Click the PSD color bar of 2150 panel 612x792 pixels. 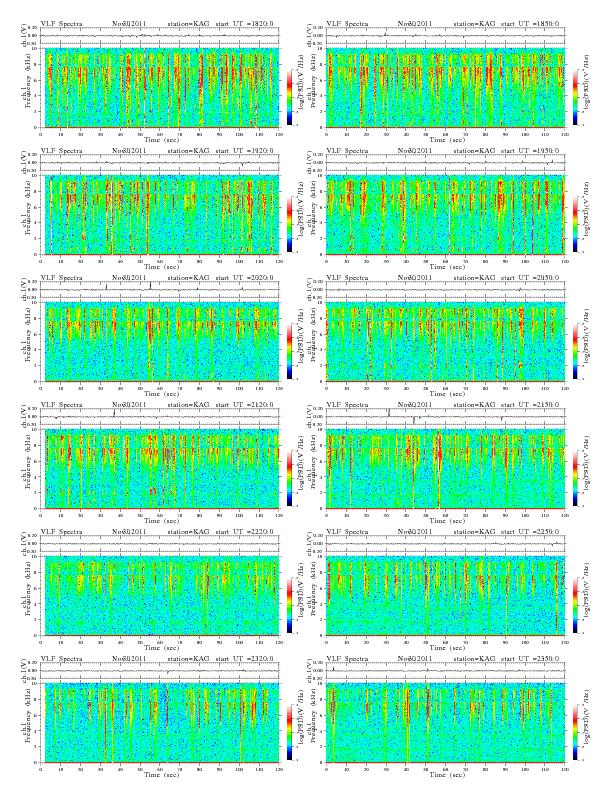coord(575,478)
